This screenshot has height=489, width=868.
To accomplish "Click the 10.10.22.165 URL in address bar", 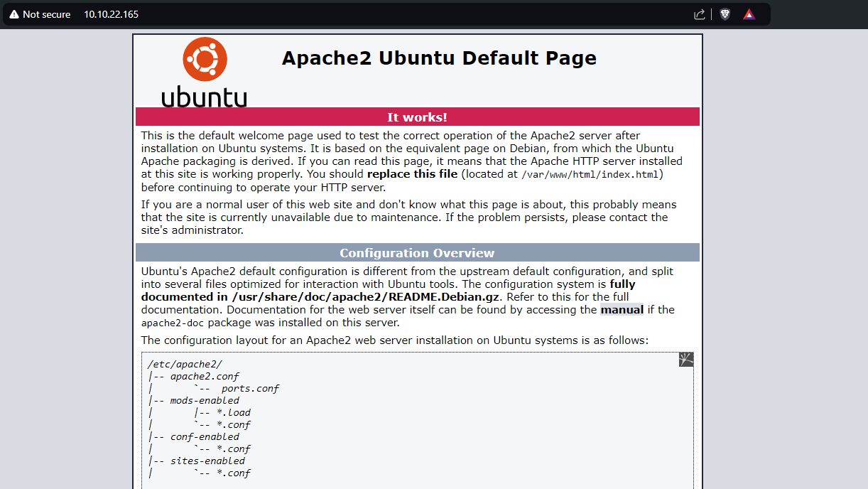I will point(112,14).
